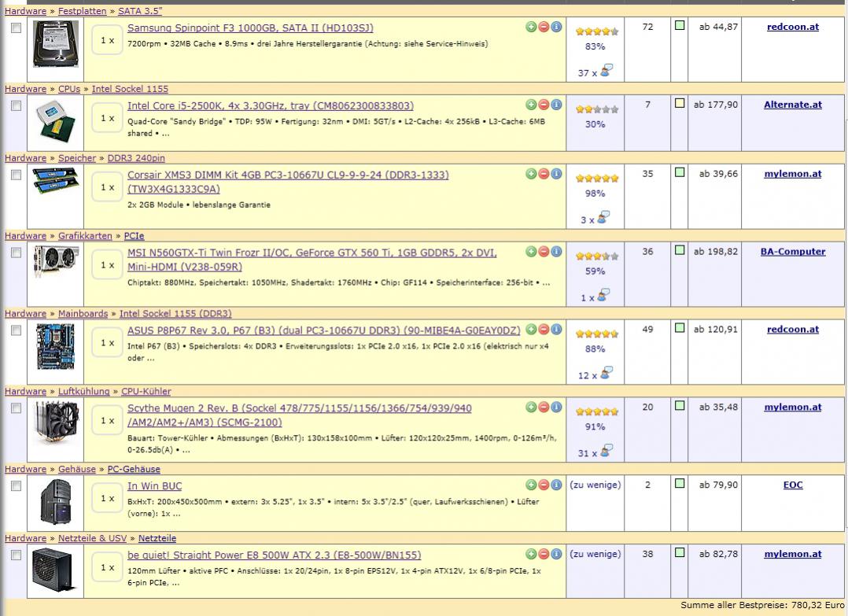
Task: Open the 37 x user reviews icon for Samsung Spinpoint
Action: (x=607, y=70)
